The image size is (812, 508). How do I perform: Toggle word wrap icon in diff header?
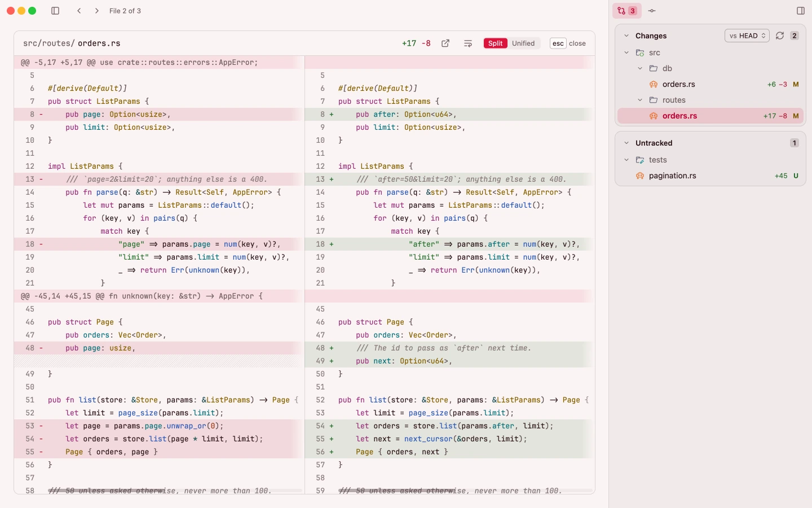[x=468, y=43]
